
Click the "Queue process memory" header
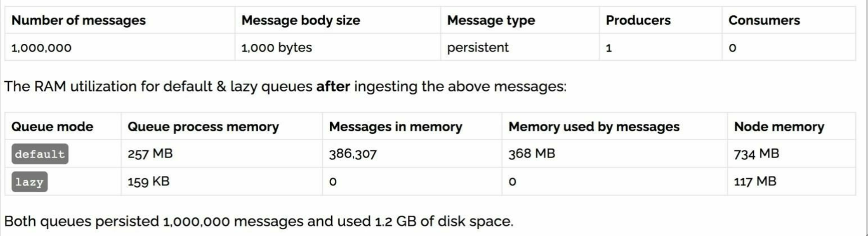pos(203,127)
